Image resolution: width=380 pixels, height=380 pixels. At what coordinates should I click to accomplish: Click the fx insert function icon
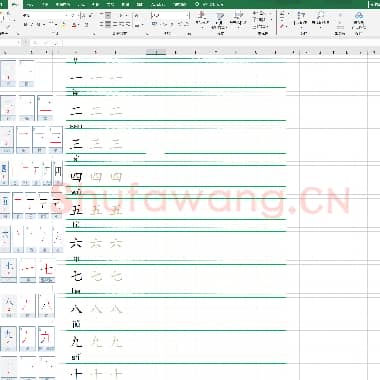coord(56,43)
